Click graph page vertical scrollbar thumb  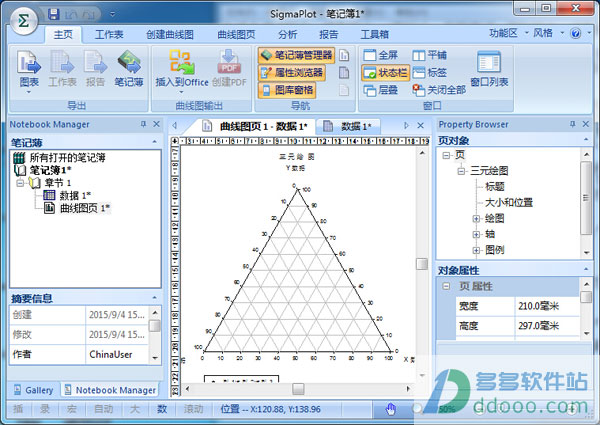click(x=422, y=264)
